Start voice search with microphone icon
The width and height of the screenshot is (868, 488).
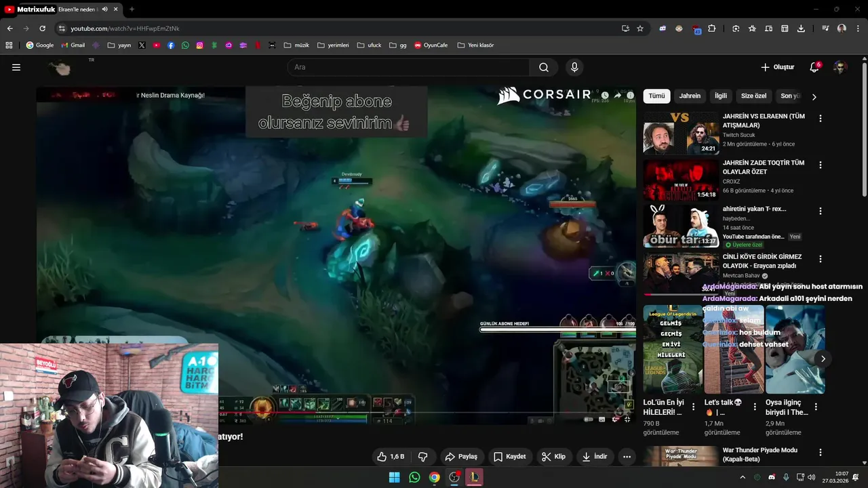pos(574,67)
